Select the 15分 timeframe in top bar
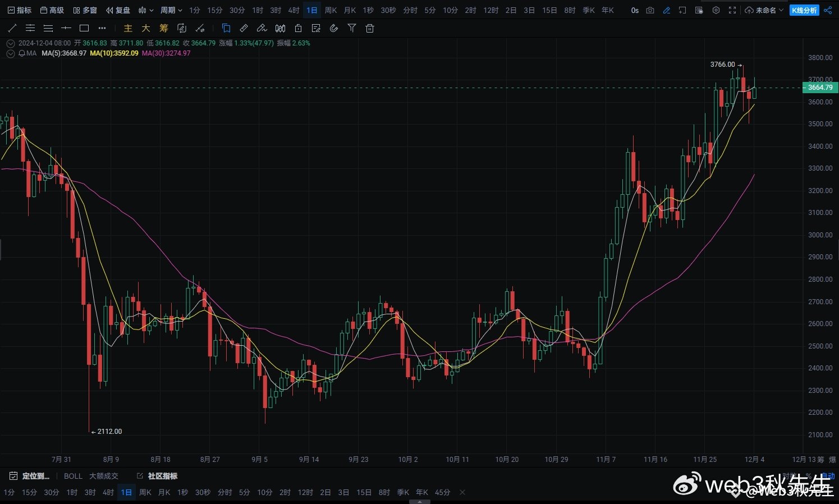839x504 pixels. pos(214,10)
